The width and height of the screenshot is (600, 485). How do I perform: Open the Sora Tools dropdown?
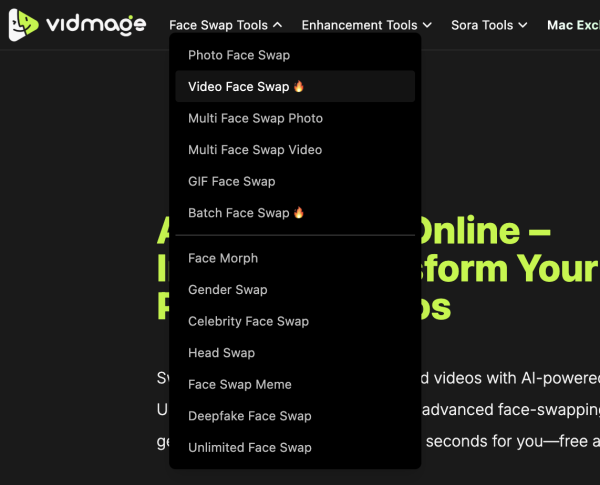click(x=488, y=25)
